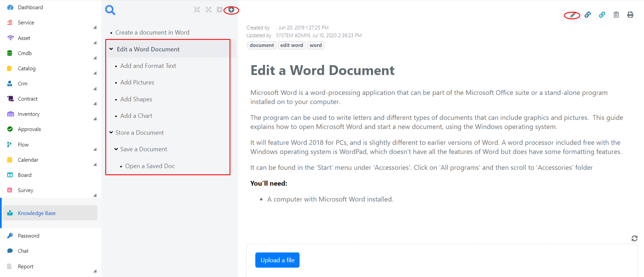Click the Asset wifi icon
The image size is (644, 277).
(10, 38)
